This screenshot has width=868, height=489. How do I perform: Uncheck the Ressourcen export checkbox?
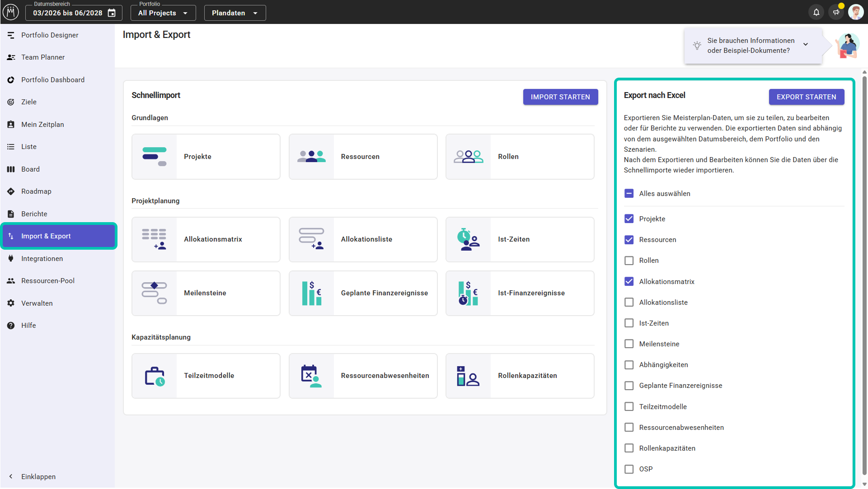click(x=629, y=240)
